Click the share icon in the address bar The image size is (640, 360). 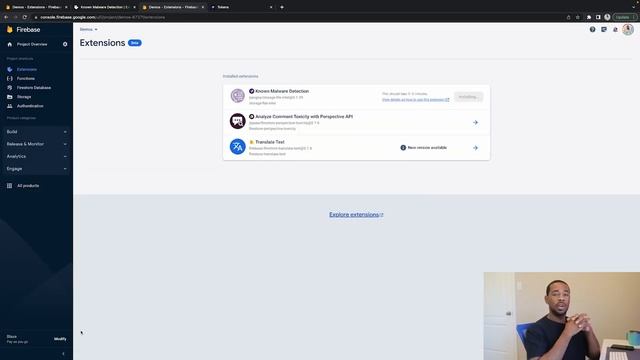pyautogui.click(x=568, y=17)
